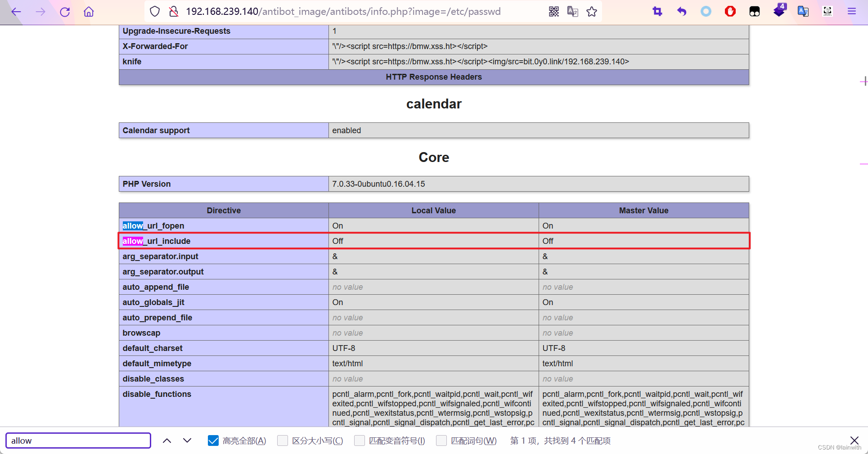This screenshot has height=454, width=868.
Task: Translate this page from the address bar
Action: [x=573, y=12]
